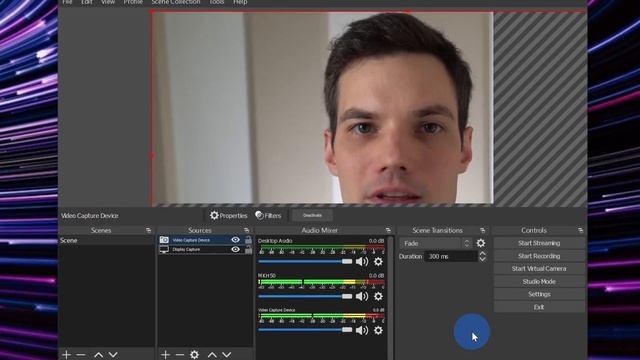Open transition properties gear icon
640x360 pixels.
(x=481, y=243)
